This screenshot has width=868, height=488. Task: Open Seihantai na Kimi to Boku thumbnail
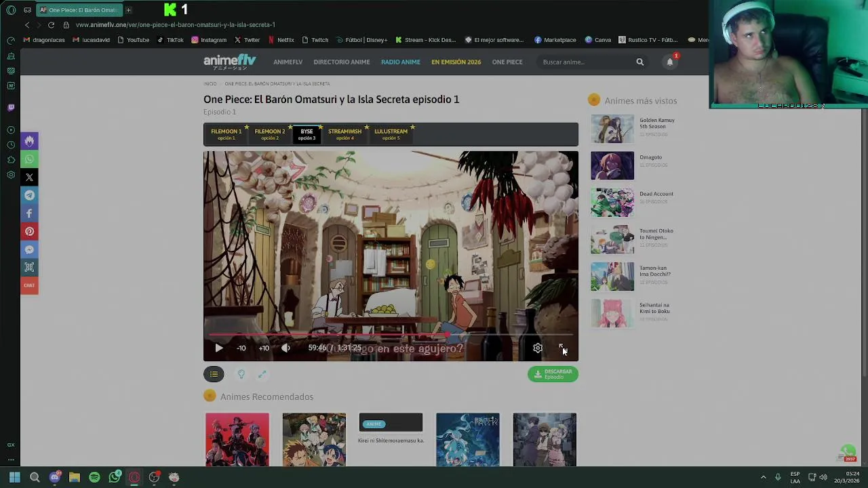(x=612, y=313)
